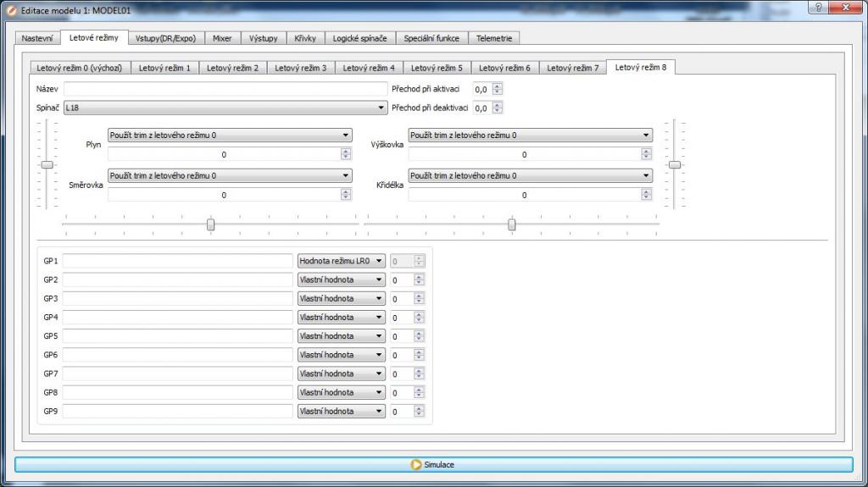Screen dimensions: 868x487
Task: Open the Mixer tab
Action: (x=222, y=38)
